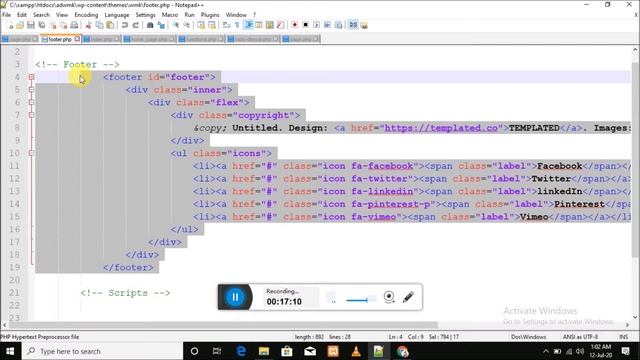This screenshot has width=640, height=360.
Task: Click the "Dos\Windows" status bar entry
Action: coord(529,337)
